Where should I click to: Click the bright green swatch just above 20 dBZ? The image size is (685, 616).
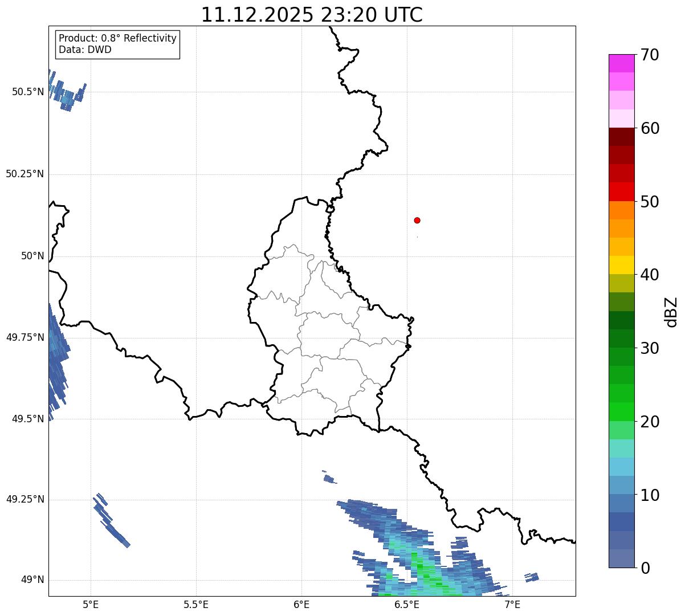pos(621,412)
